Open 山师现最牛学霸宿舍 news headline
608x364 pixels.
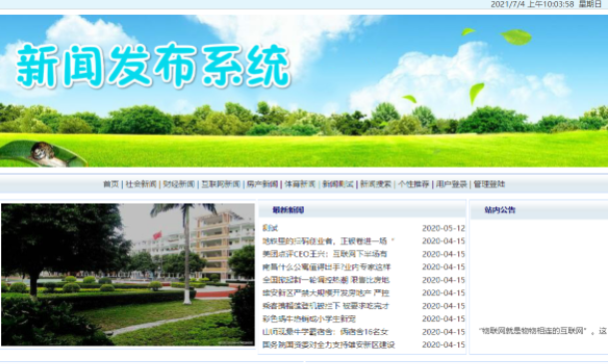coord(325,332)
